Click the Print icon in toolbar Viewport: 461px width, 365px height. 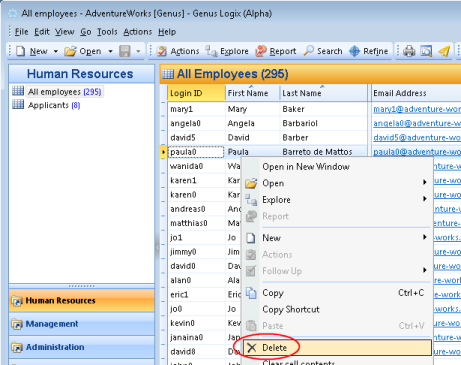pos(409,51)
